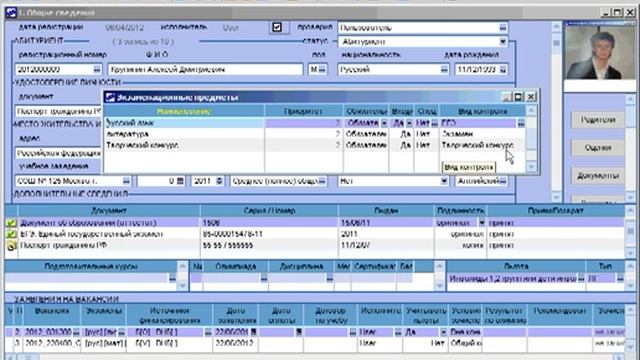
Task: Expand the Статус dropdown showing Абитуриент
Action: coord(503,42)
